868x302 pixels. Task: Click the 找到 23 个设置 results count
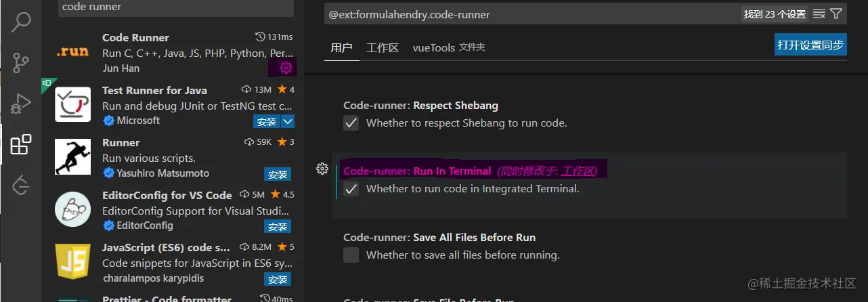(775, 14)
